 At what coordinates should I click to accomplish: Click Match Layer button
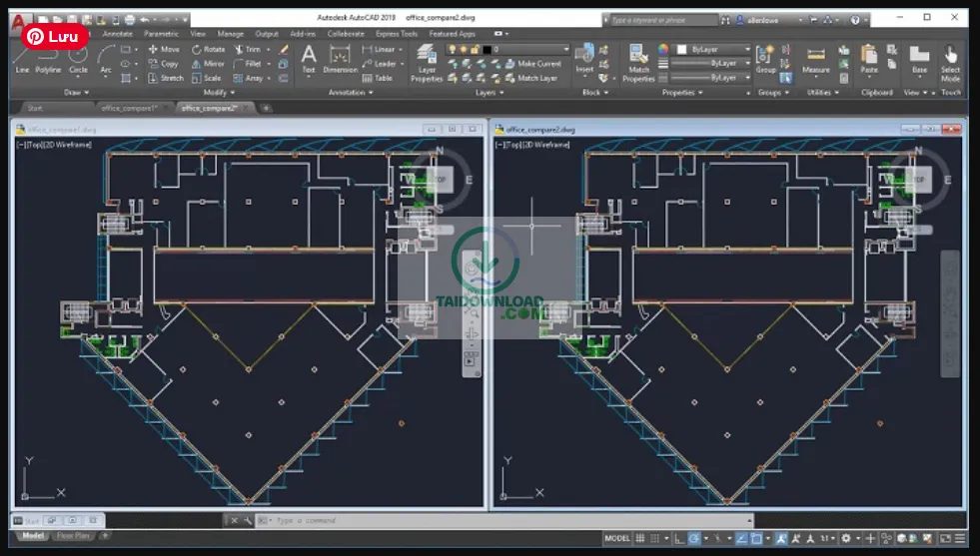(531, 78)
